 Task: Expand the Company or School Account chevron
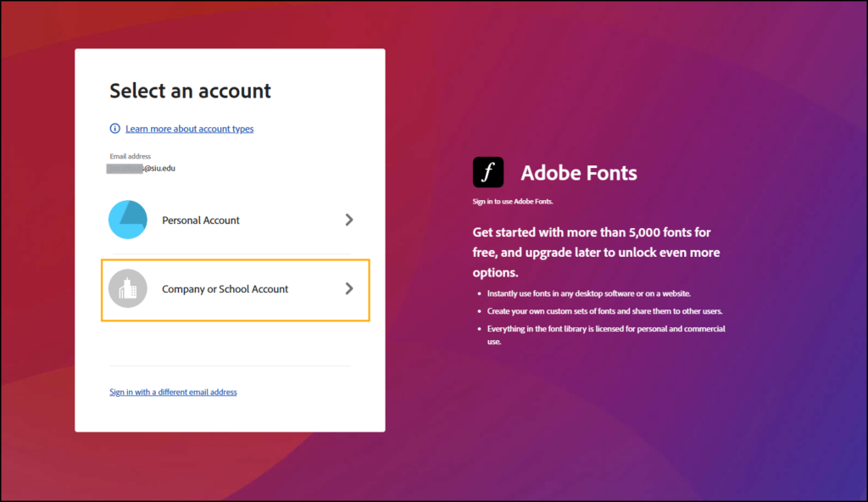(349, 289)
